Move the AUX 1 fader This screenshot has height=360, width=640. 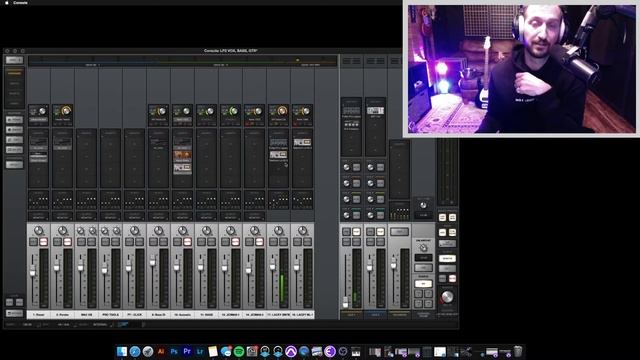[x=345, y=302]
